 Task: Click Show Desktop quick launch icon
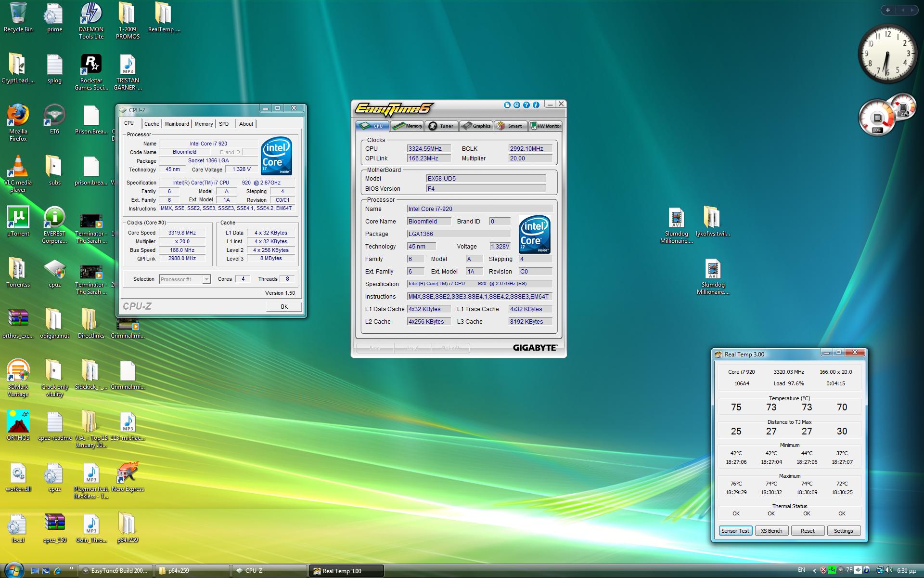point(35,571)
